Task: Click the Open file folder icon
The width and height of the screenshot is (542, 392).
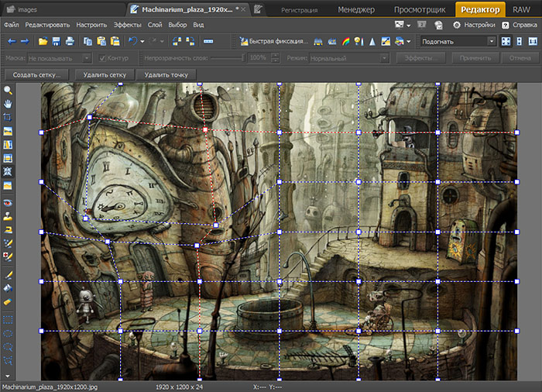Action: point(43,42)
